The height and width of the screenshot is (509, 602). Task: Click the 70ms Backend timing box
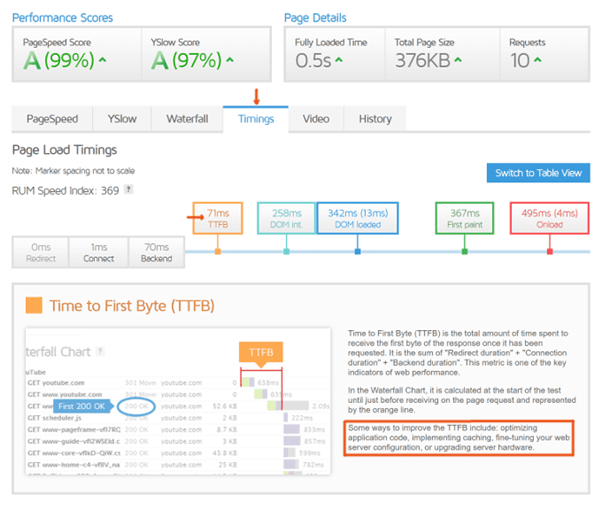click(156, 252)
